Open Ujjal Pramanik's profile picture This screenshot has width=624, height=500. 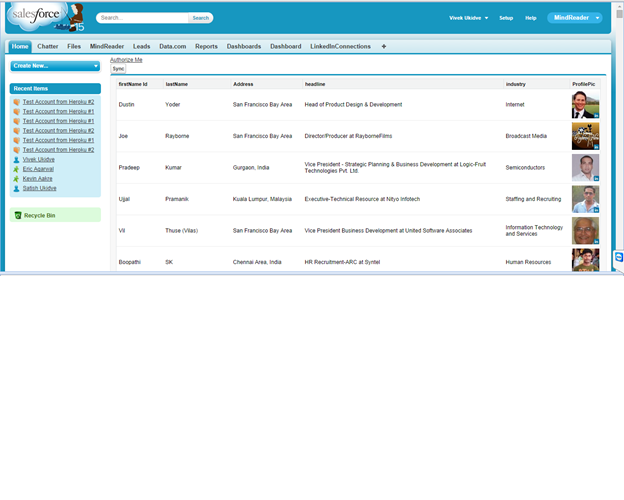point(585,199)
